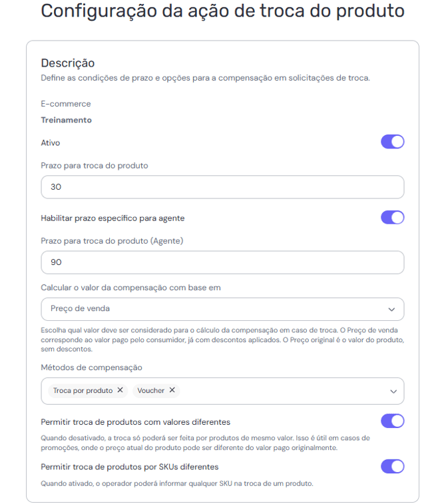Turn off troca com valores diferentes switch
Screen dimensions: 446x504
(392, 421)
